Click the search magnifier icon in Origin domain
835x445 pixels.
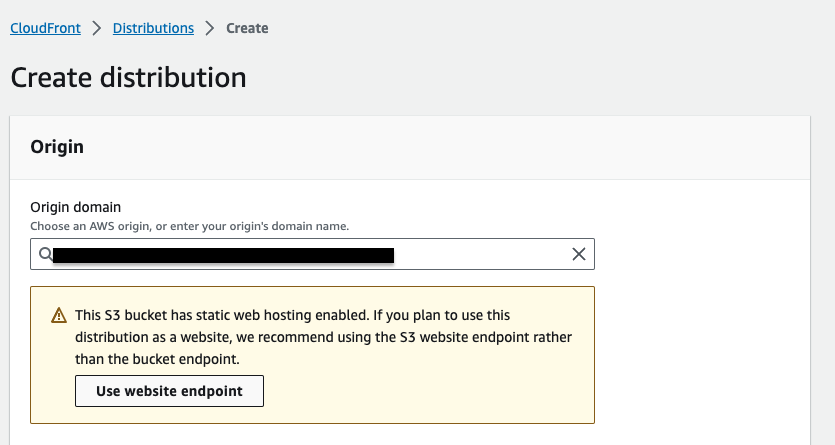(x=45, y=254)
